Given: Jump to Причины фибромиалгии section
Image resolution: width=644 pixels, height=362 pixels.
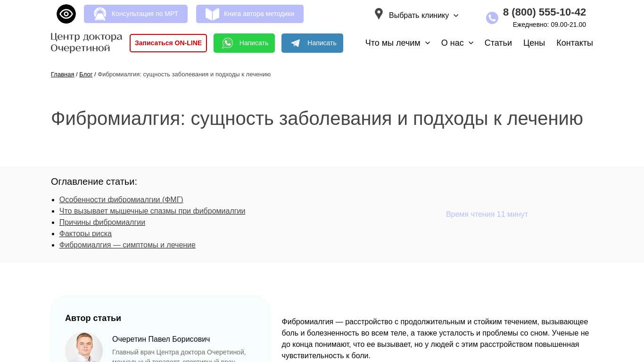Looking at the screenshot, I should click(102, 222).
